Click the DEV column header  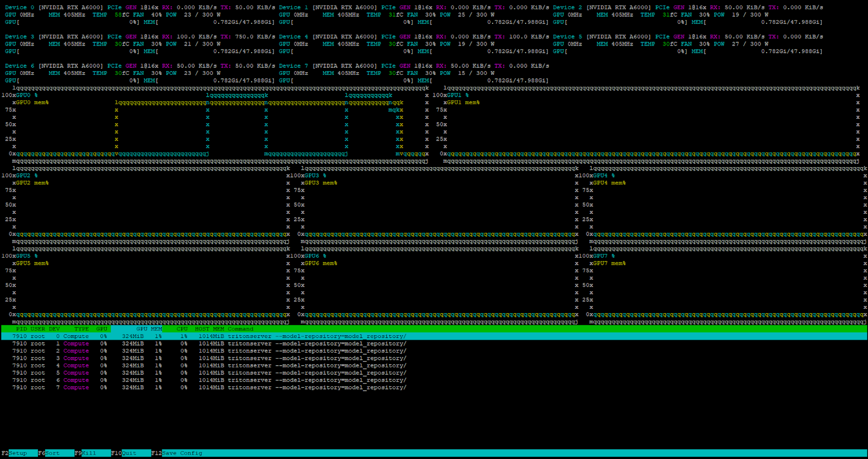(x=54, y=329)
